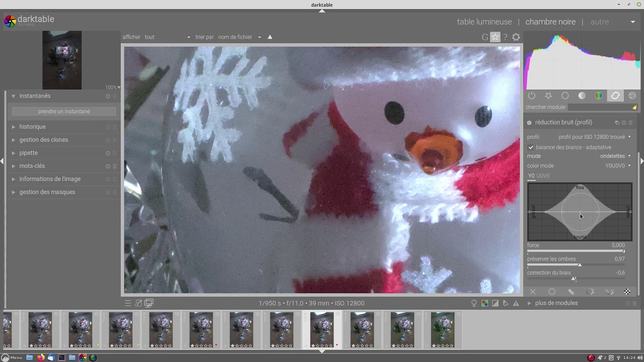Clear module search with the broom icon
This screenshot has height=362, width=644.
coord(634,107)
